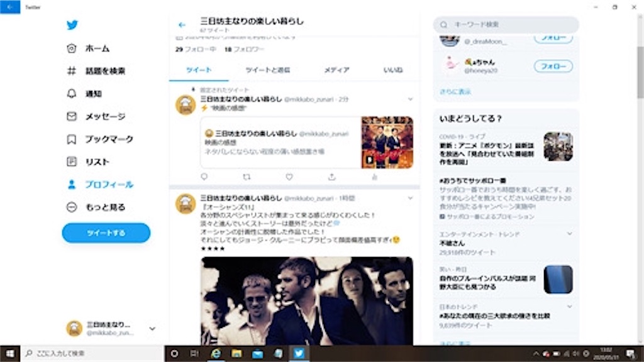Open Windows Start menu
This screenshot has height=362, width=644.
(10, 353)
